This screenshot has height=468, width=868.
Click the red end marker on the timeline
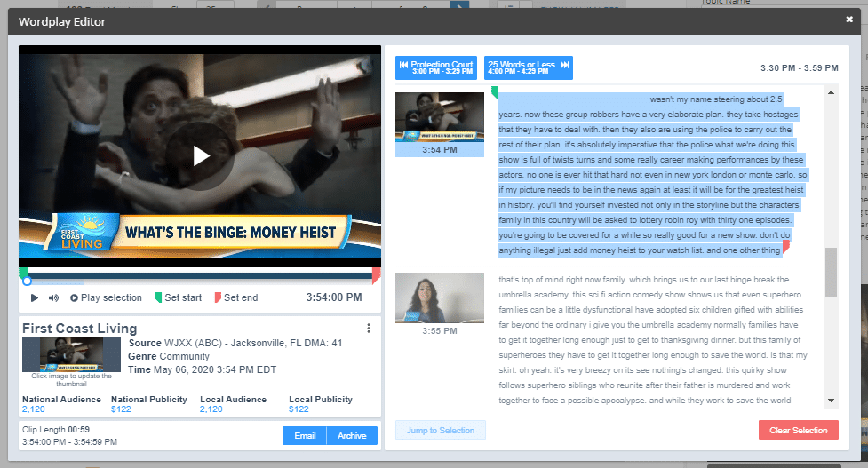376,274
